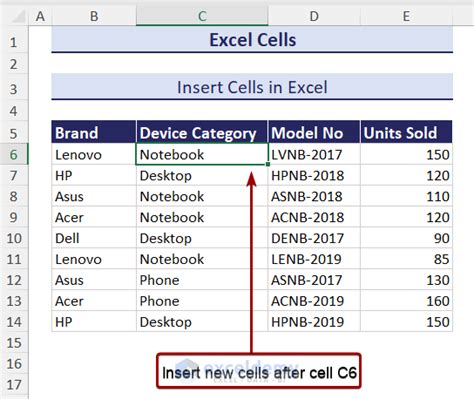Select row 9 header
This screenshot has height=399, width=474.
tap(14, 217)
